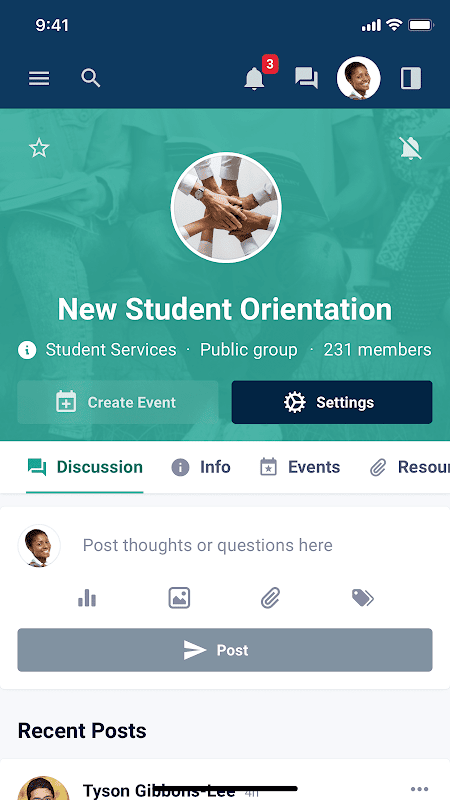Attach a file with the paperclip icon
Screen dimensions: 450x800
270,597
